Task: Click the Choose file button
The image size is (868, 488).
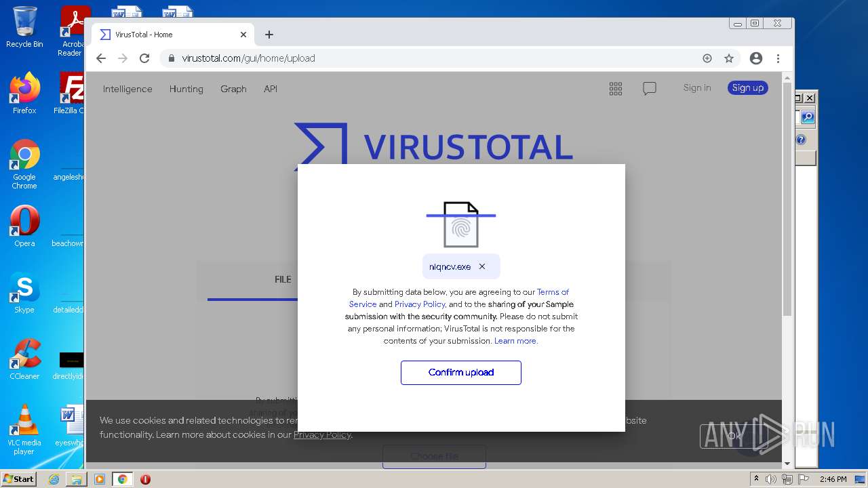Action: (x=434, y=456)
